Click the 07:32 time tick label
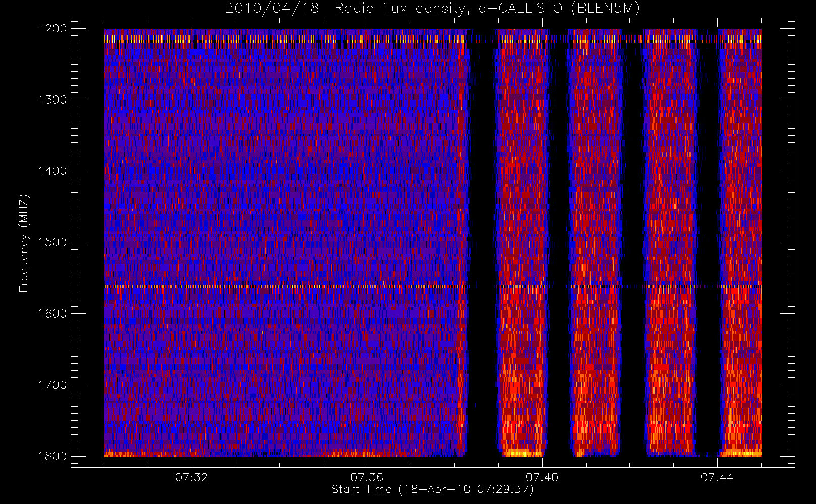Image resolution: width=816 pixels, height=504 pixels. 192,477
